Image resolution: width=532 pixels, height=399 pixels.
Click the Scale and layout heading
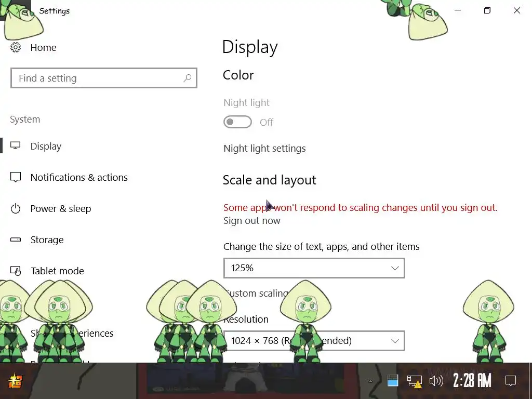click(270, 180)
